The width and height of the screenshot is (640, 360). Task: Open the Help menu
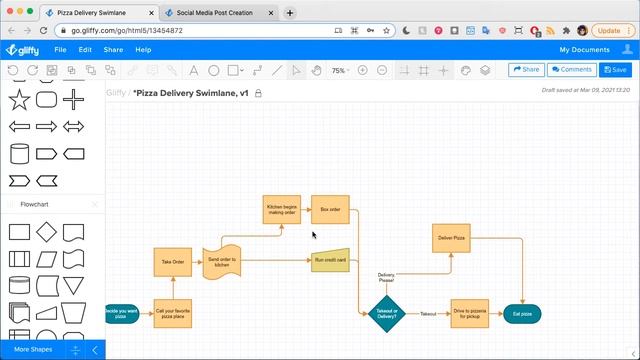pos(143,50)
